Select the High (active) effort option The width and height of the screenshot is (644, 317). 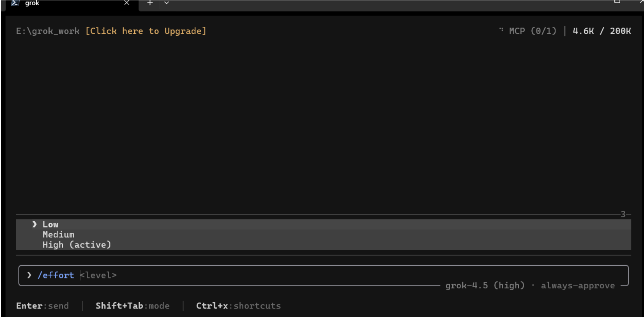323,245
